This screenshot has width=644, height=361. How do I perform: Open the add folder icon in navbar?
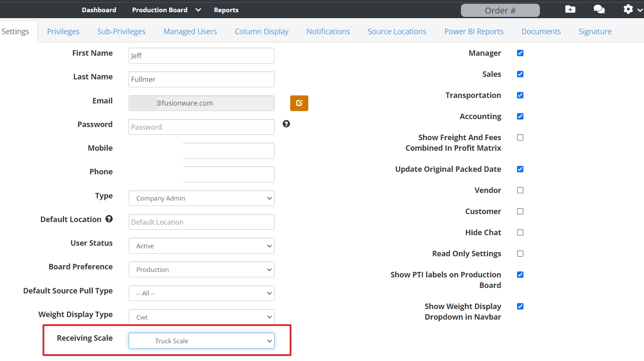click(x=570, y=9)
